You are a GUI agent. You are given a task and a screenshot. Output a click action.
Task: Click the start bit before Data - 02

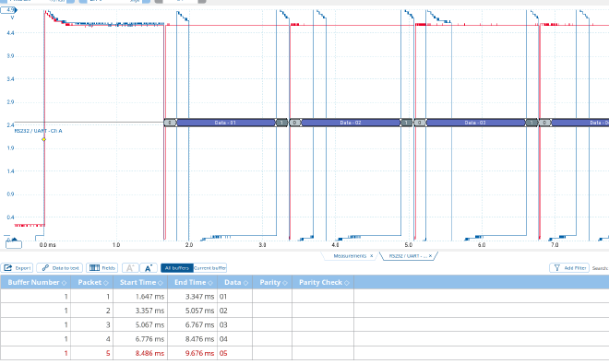pyautogui.click(x=294, y=123)
